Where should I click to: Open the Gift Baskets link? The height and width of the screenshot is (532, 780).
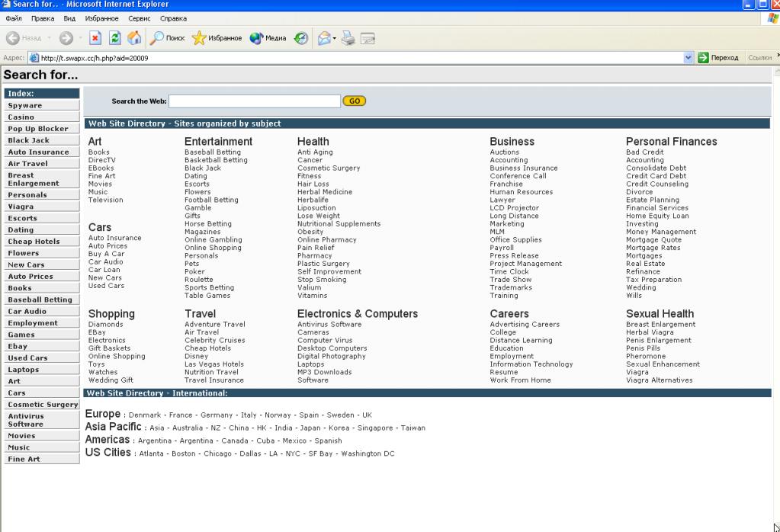[110, 348]
